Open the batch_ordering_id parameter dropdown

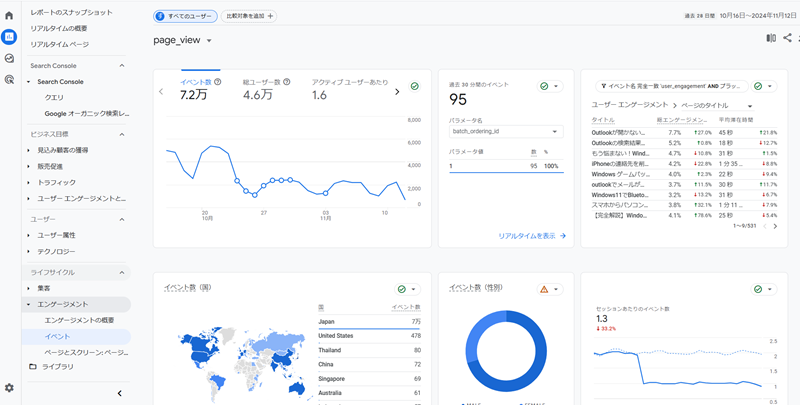pyautogui.click(x=508, y=131)
